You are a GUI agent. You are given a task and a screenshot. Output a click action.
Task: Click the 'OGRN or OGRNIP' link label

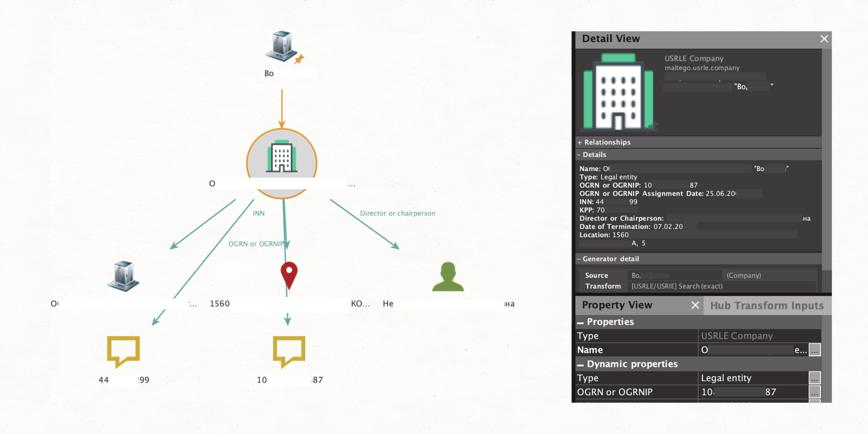point(256,244)
